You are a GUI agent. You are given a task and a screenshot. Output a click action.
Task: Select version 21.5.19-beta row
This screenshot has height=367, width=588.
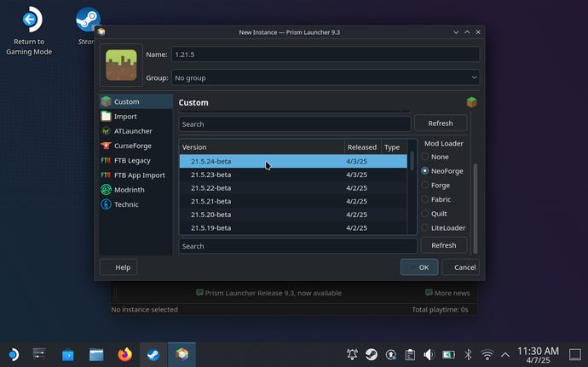pyautogui.click(x=293, y=227)
